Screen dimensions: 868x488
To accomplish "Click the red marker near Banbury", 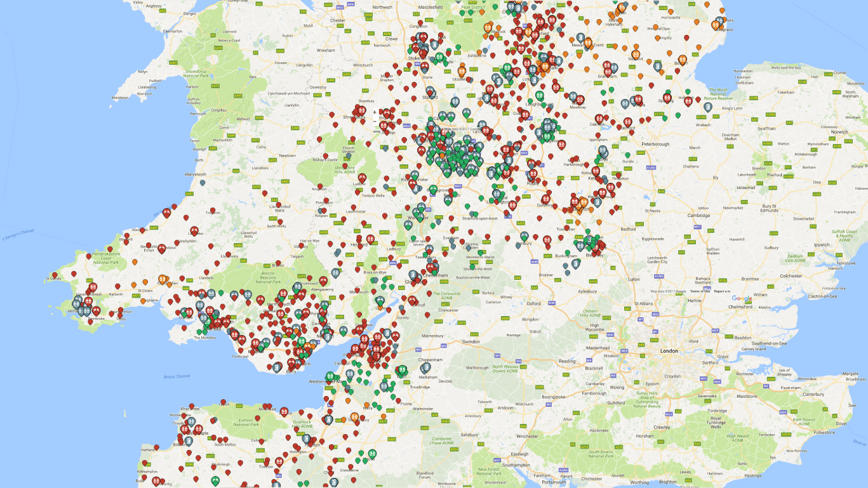I will 536,237.
